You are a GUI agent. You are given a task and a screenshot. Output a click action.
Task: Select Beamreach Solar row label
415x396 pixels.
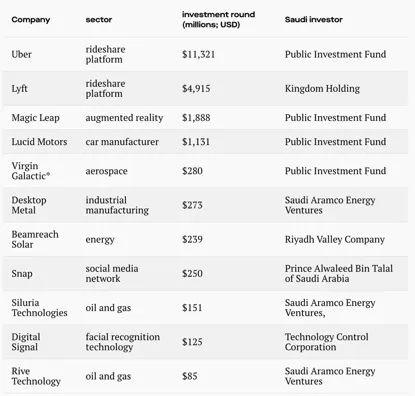click(x=35, y=239)
